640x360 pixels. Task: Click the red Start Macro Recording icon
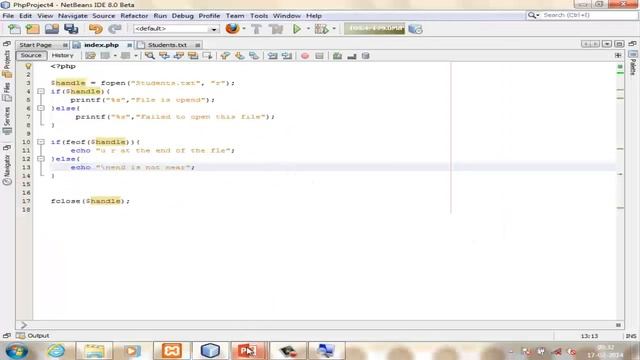[305, 56]
